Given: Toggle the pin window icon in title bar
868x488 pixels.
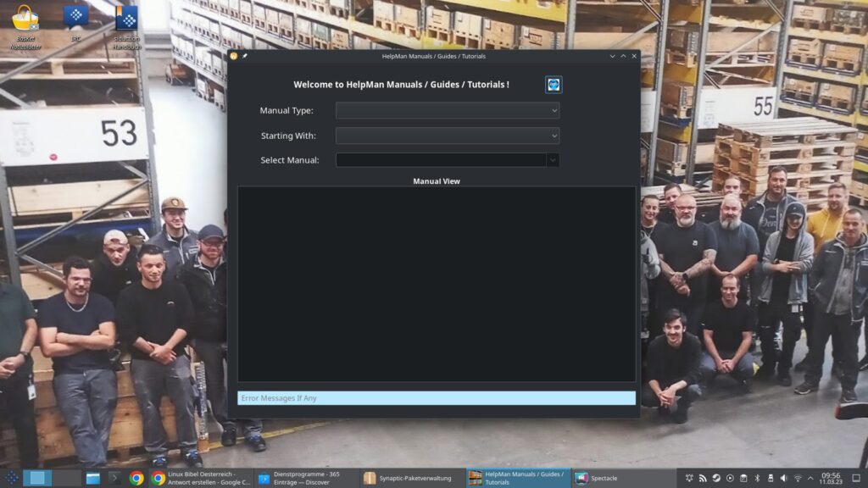Looking at the screenshot, I should pyautogui.click(x=245, y=56).
